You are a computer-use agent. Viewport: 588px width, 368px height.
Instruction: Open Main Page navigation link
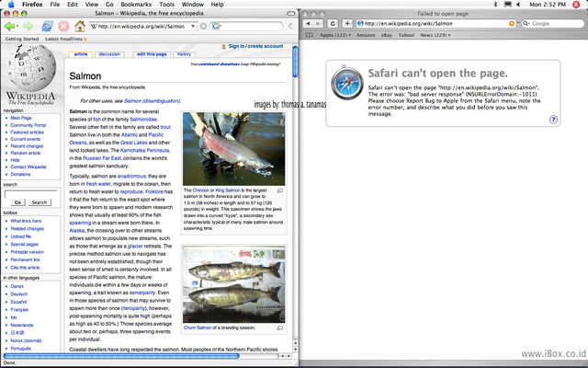coord(21,118)
